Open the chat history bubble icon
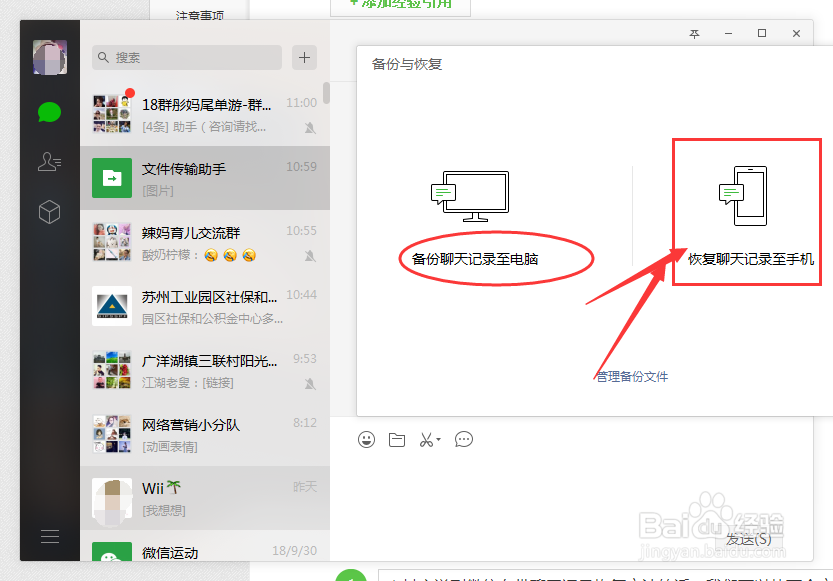The image size is (833, 581). (464, 439)
